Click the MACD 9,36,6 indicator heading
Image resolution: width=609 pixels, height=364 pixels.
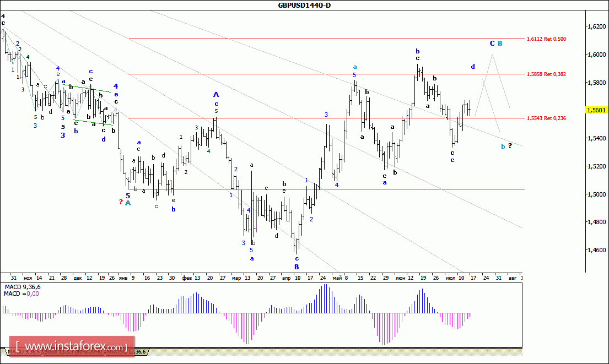(22, 287)
